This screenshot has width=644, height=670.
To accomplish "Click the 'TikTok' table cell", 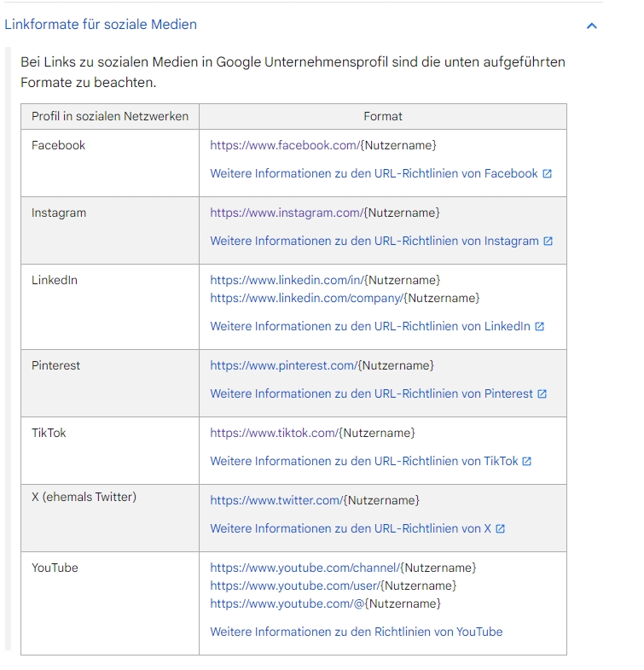I will 110,451.
